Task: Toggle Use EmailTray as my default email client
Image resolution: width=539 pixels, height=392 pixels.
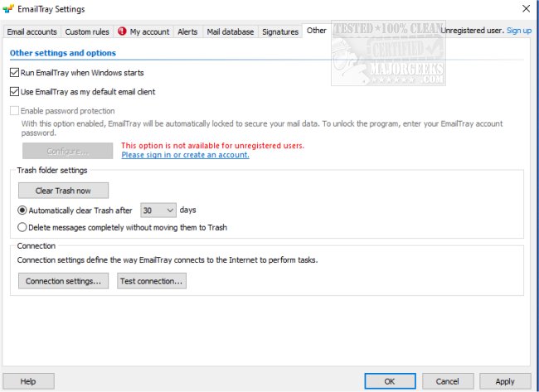Action: (x=14, y=92)
